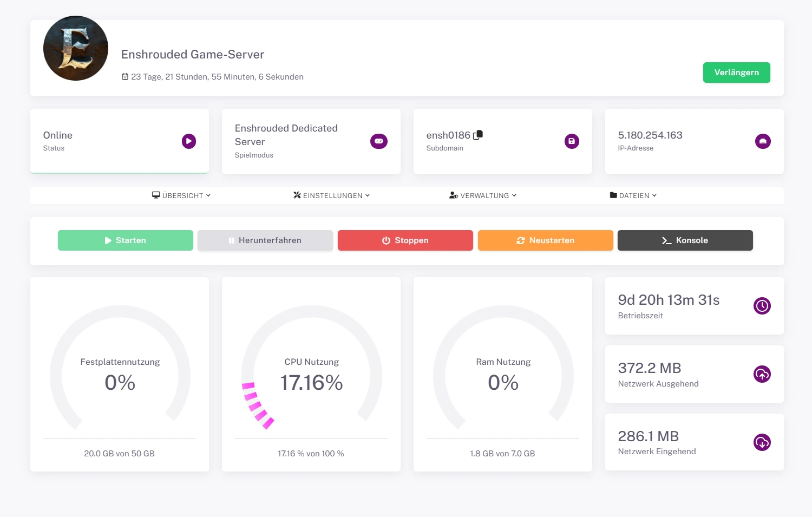Copy the ensh0186 subdomain with copy icon
Viewport: 812px width, 517px height.
click(x=478, y=135)
